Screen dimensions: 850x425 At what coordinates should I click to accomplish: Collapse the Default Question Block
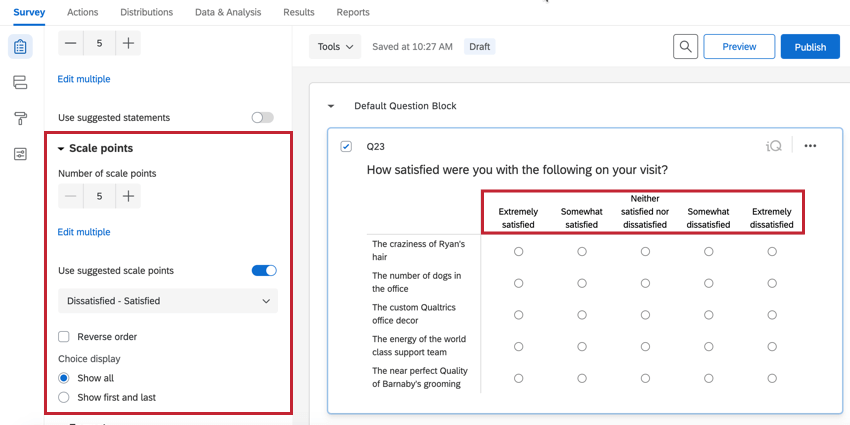point(331,106)
